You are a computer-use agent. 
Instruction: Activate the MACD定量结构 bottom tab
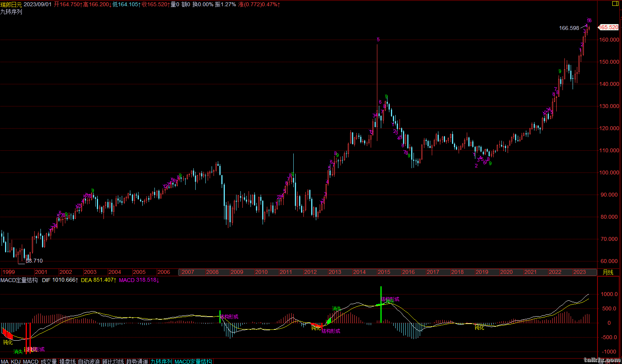193,361
